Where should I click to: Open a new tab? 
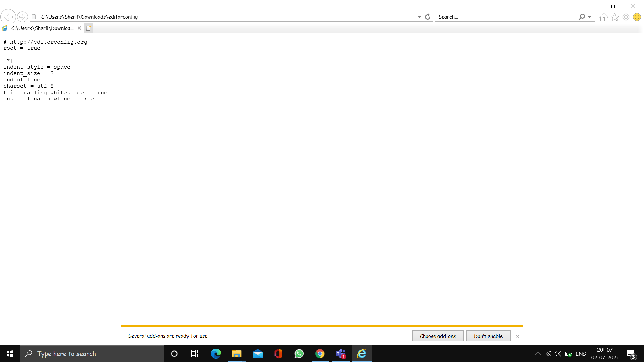coord(88,28)
